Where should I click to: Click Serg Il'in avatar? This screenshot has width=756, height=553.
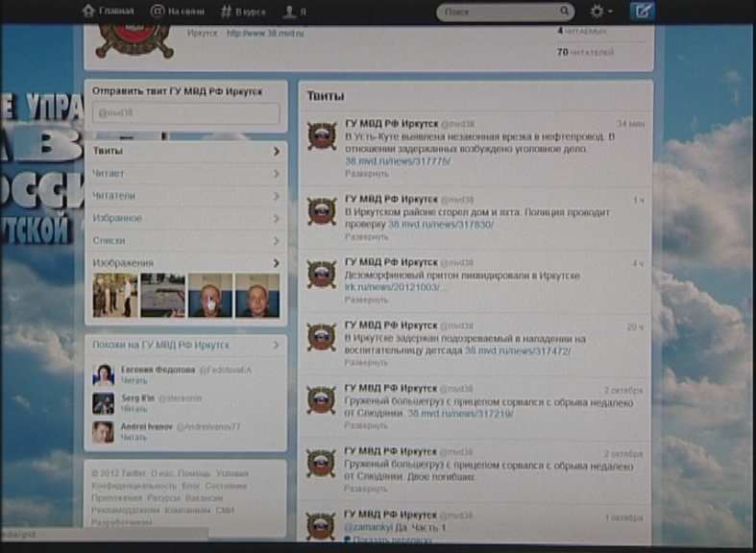[103, 403]
